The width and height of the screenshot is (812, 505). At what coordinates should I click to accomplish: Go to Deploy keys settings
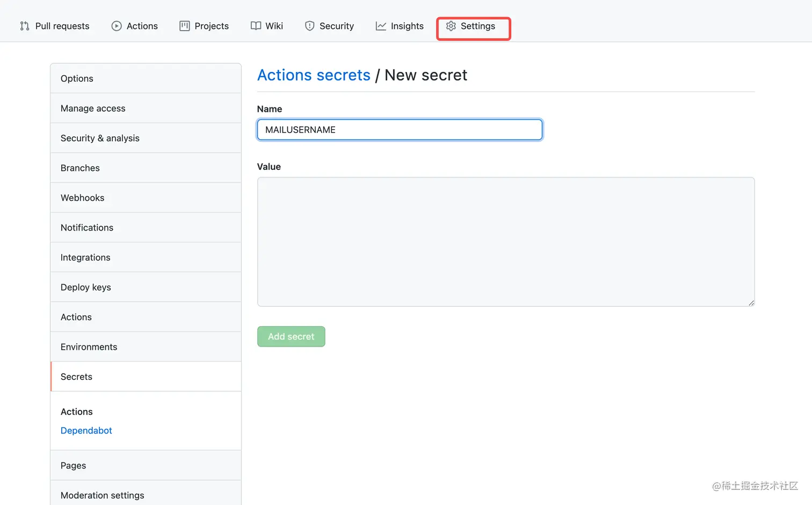pyautogui.click(x=146, y=287)
